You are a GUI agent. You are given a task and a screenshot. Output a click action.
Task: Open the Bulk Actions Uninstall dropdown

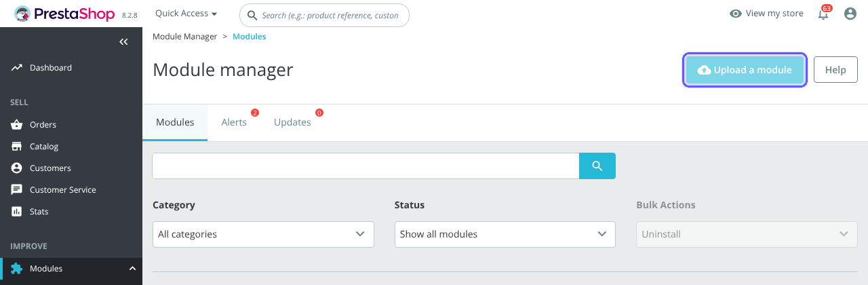pos(747,234)
